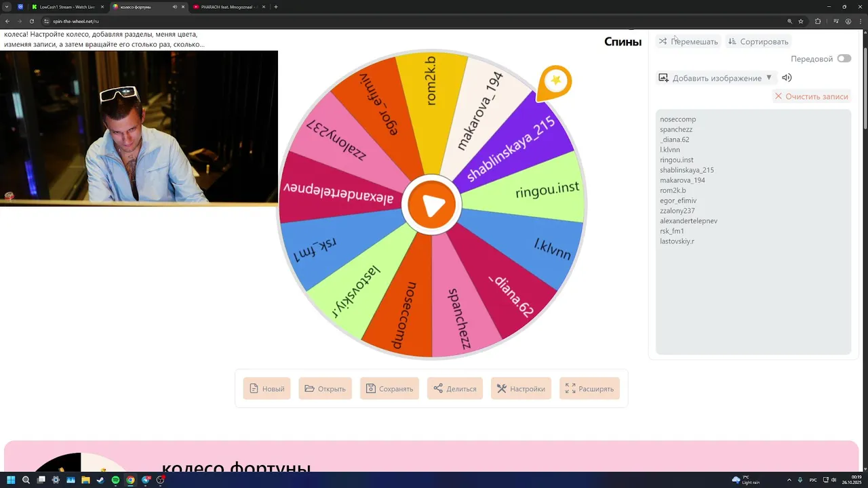
Task: View site information icon in address bar
Action: (x=46, y=21)
